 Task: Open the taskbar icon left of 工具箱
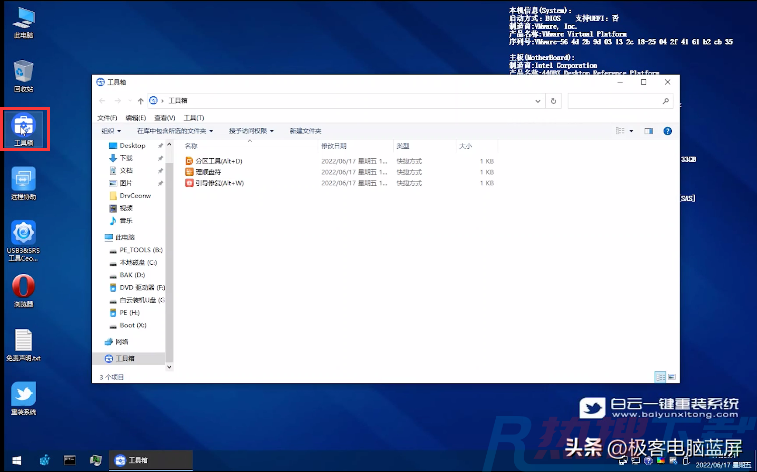coord(96,460)
